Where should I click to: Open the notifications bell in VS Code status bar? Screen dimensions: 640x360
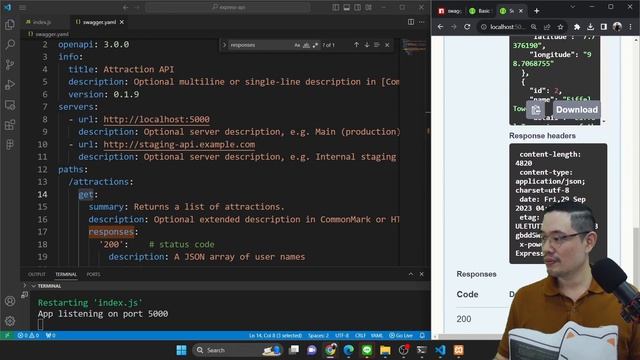[422, 336]
